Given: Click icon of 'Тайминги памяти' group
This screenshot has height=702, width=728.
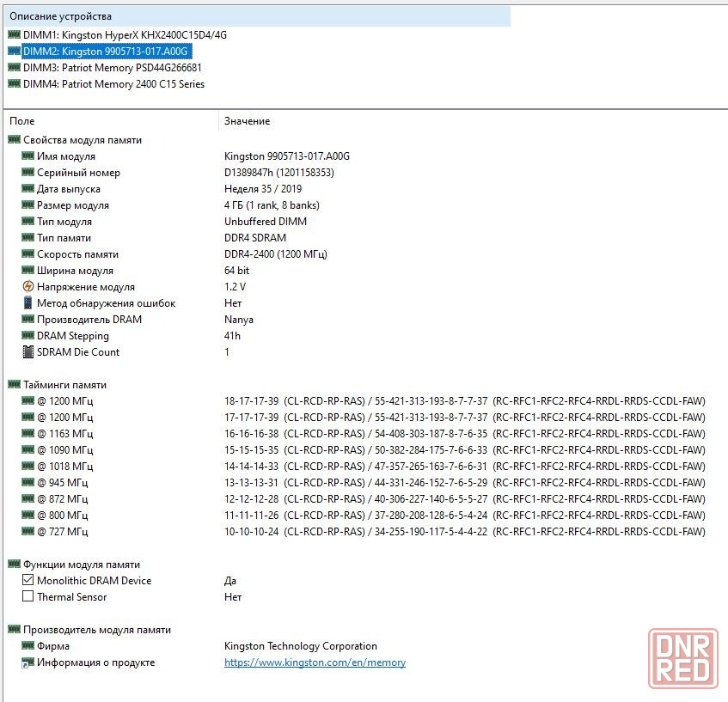Looking at the screenshot, I should coord(15,384).
